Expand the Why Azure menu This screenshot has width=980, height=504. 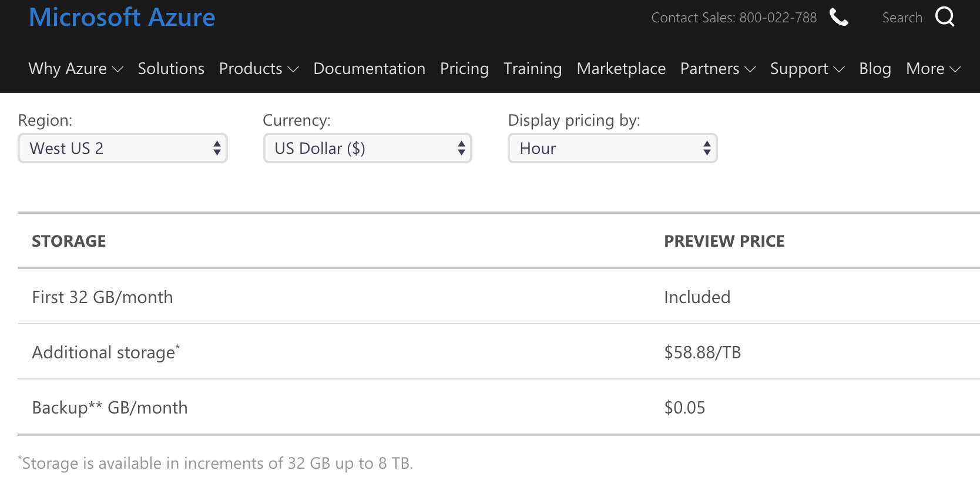(76, 69)
